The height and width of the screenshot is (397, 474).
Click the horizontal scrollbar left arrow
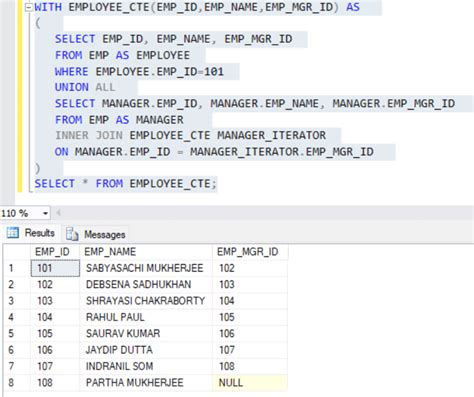click(x=58, y=213)
